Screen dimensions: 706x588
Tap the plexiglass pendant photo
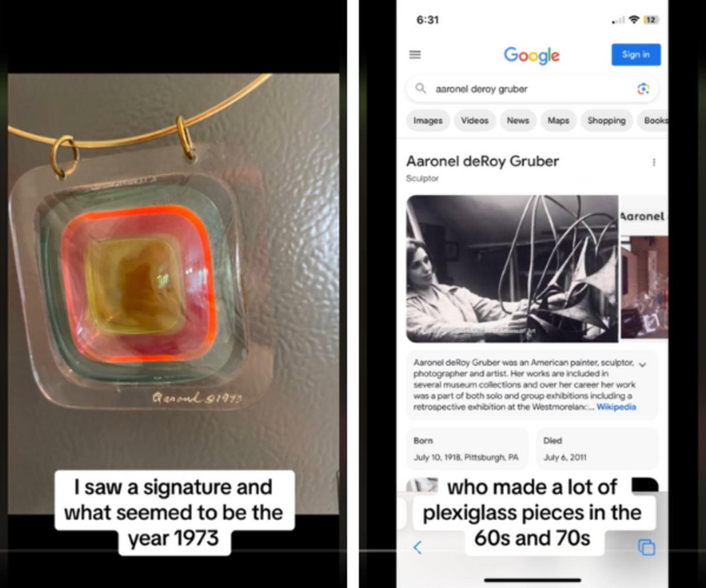pos(174,294)
